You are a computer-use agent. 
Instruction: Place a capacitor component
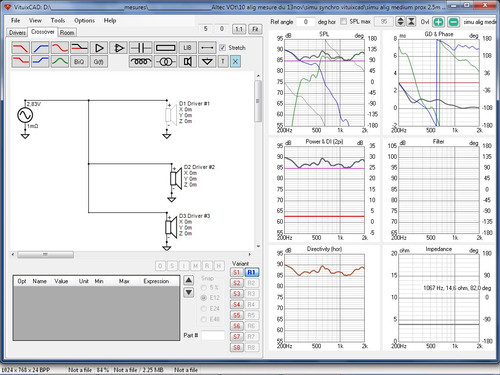[141, 48]
